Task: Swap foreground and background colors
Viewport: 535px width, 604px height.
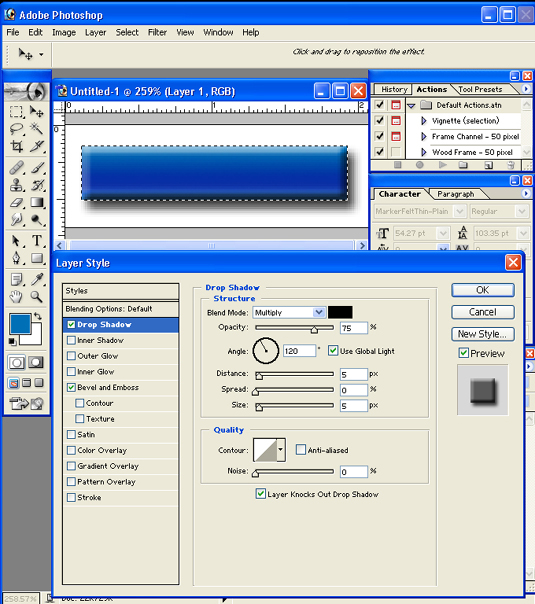Action: [37, 316]
